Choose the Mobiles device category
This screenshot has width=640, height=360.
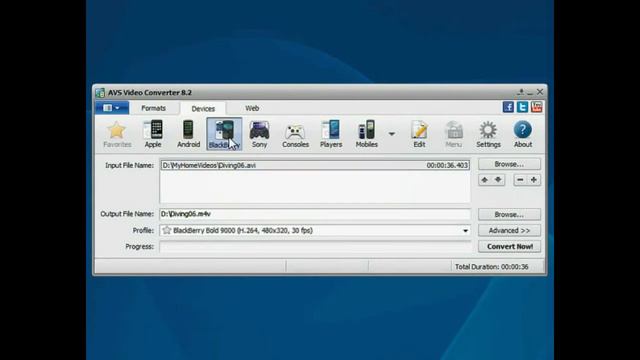[x=366, y=134]
